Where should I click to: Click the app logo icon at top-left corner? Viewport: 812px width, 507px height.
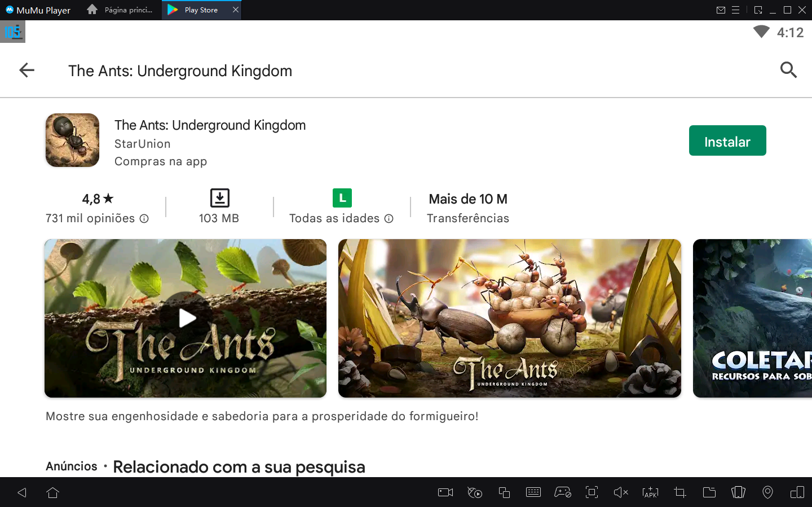(x=13, y=32)
